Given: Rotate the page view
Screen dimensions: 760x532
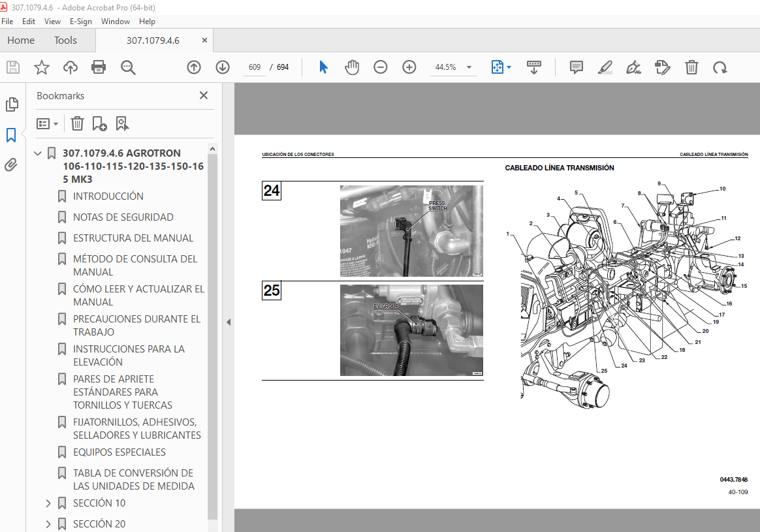Looking at the screenshot, I should [x=720, y=67].
